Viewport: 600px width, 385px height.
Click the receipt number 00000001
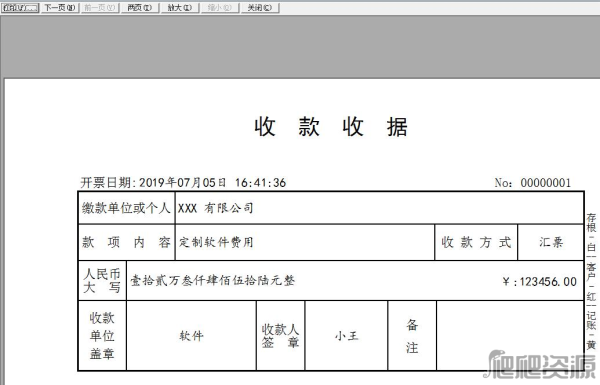pyautogui.click(x=545, y=183)
